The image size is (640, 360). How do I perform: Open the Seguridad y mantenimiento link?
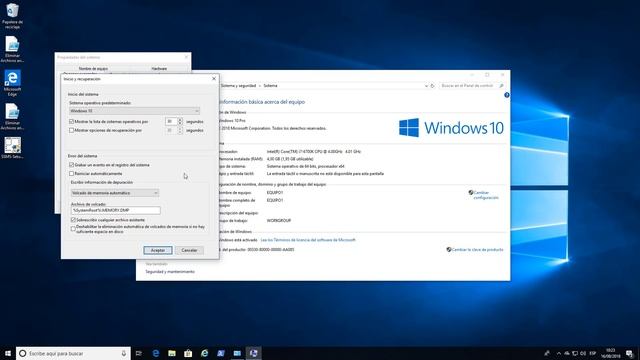pos(170,271)
